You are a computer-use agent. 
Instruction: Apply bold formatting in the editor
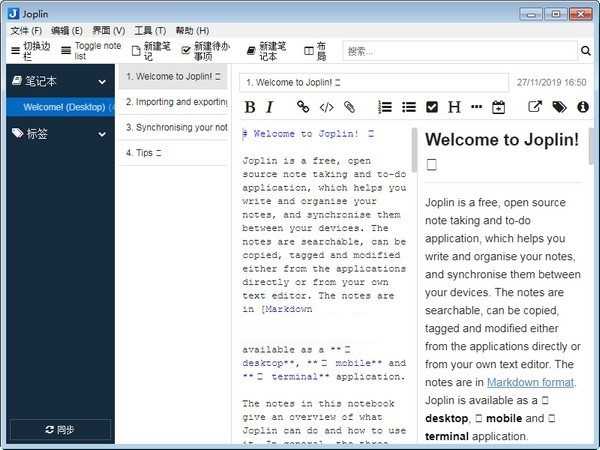[250, 107]
